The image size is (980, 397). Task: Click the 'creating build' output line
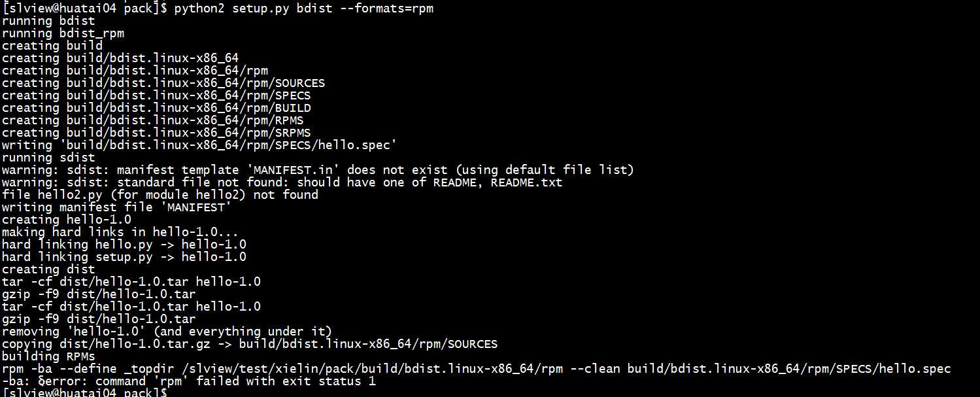[52, 46]
